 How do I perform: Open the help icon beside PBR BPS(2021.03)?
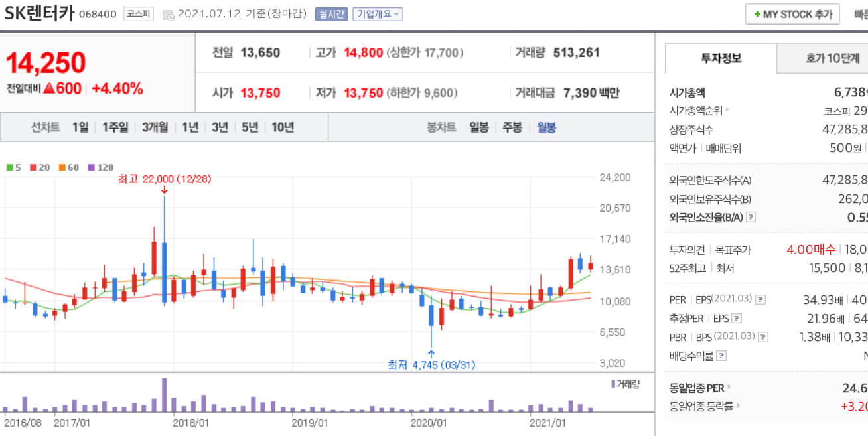(x=762, y=337)
